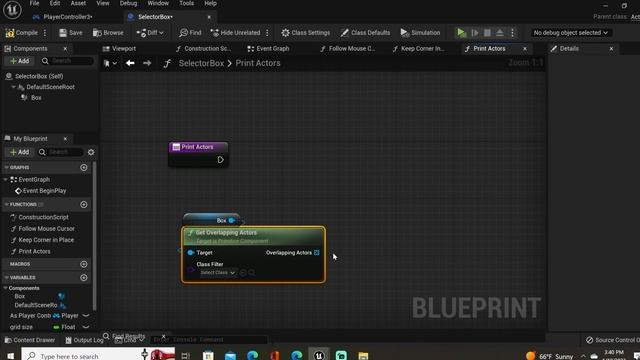
Task: Add a new variable with plus icon
Action: pyautogui.click(x=84, y=278)
